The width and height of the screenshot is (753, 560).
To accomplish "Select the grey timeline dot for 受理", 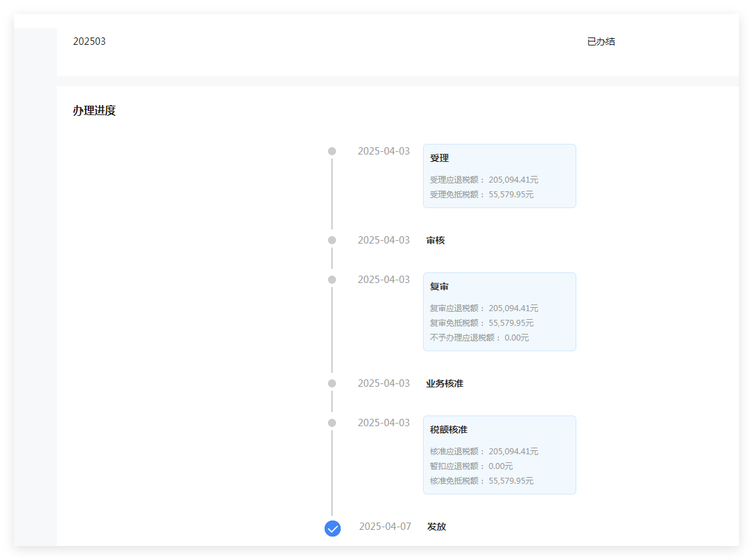I will [332, 151].
